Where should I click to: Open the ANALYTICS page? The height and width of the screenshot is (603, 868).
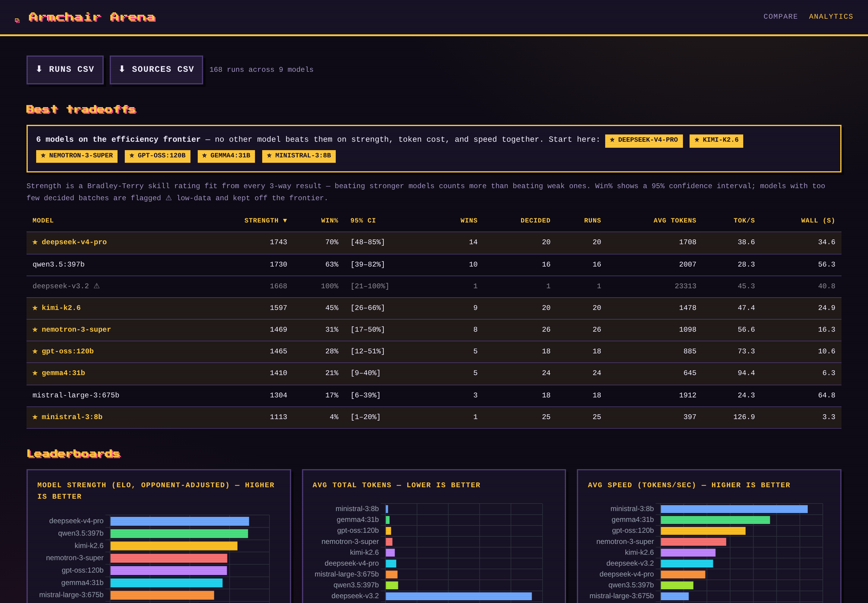pos(831,17)
